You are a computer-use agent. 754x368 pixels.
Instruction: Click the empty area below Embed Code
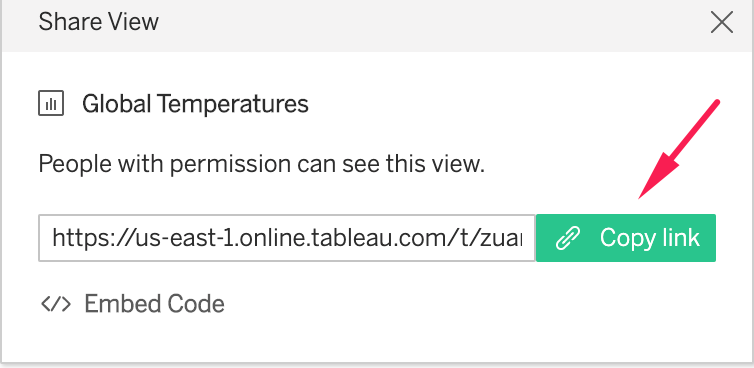tap(377, 339)
